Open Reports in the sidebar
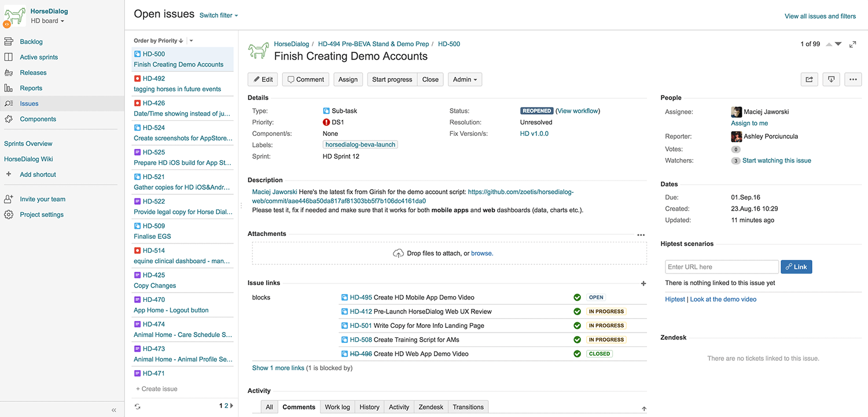The image size is (868, 417). point(31,88)
